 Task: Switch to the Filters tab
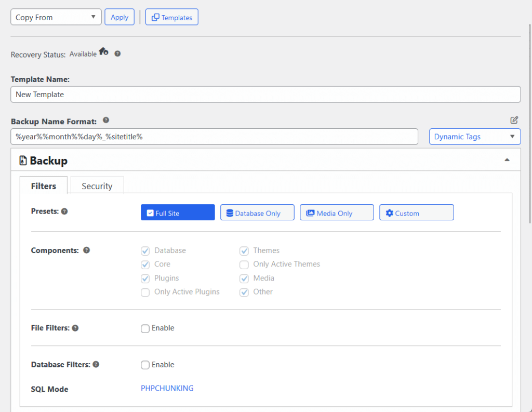pos(44,186)
